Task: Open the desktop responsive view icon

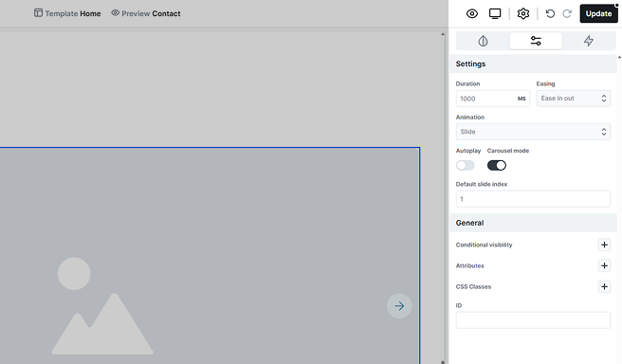Action: (x=495, y=13)
